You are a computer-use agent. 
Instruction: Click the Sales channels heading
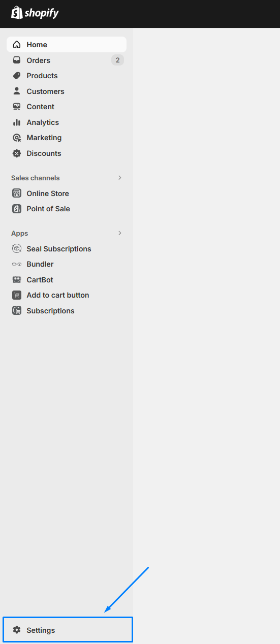(36, 178)
